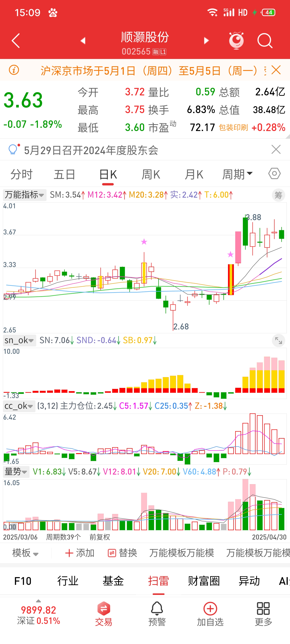Open the 交易 trade icon
Image resolution: width=290 pixels, height=644 pixels.
(x=104, y=614)
